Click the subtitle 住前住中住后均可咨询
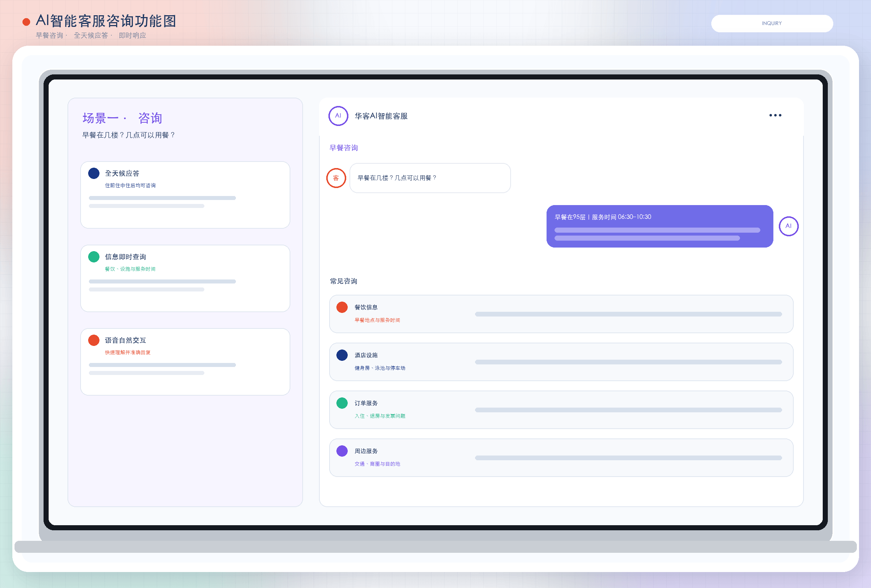 (x=130, y=186)
